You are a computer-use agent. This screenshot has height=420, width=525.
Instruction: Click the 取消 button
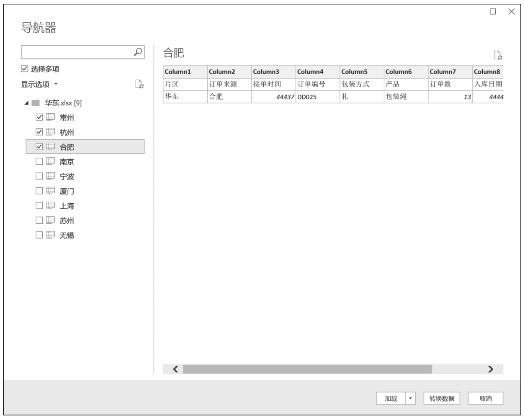[x=485, y=399]
